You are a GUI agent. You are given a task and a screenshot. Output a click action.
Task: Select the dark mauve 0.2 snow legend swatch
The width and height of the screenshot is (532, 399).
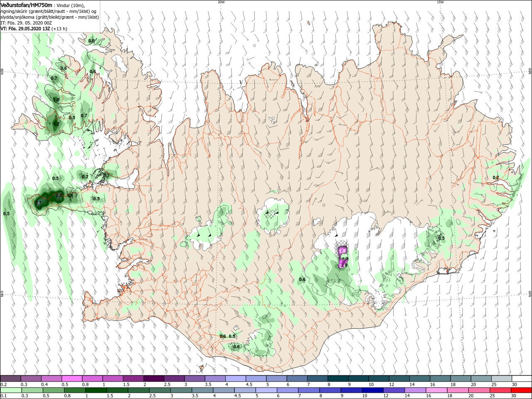(10, 379)
